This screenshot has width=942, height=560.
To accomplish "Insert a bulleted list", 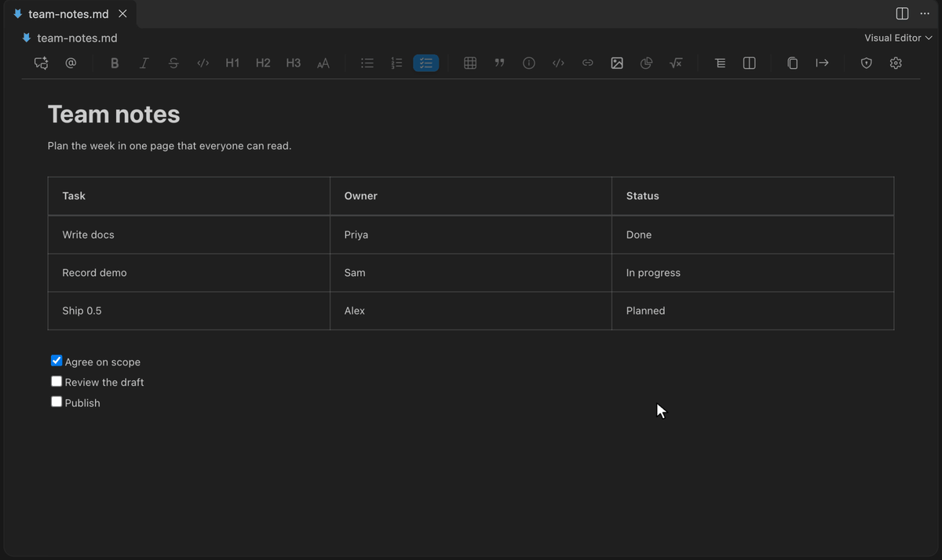I will 367,63.
